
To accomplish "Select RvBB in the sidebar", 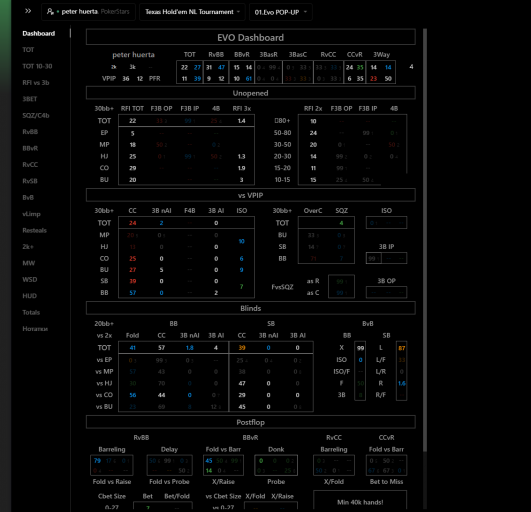I will coord(30,132).
